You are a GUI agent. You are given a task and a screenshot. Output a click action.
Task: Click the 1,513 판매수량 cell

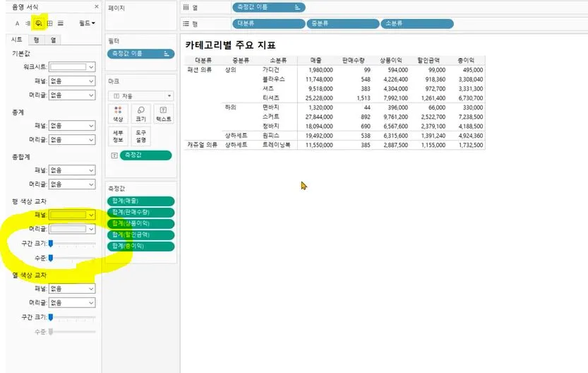364,98
